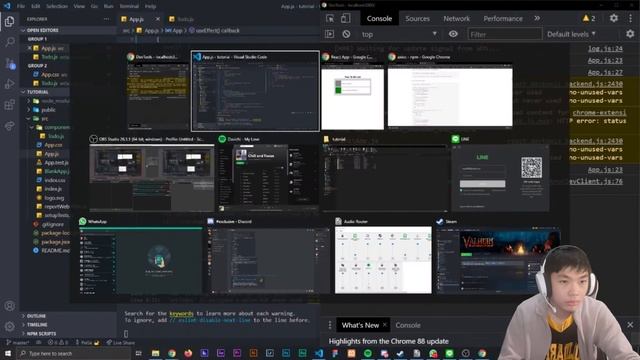Launch Firefox from the taskbar
Image resolution: width=640 pixels, height=360 pixels.
point(188,353)
